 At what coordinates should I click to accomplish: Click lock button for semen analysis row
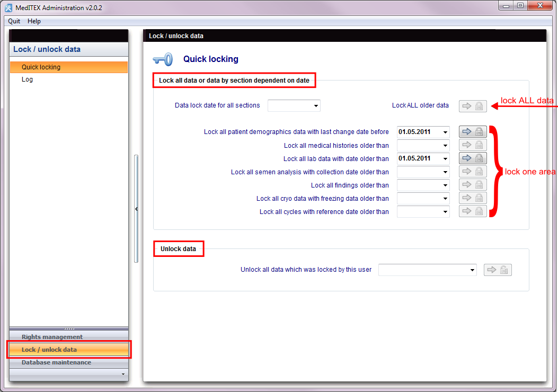pyautogui.click(x=473, y=172)
